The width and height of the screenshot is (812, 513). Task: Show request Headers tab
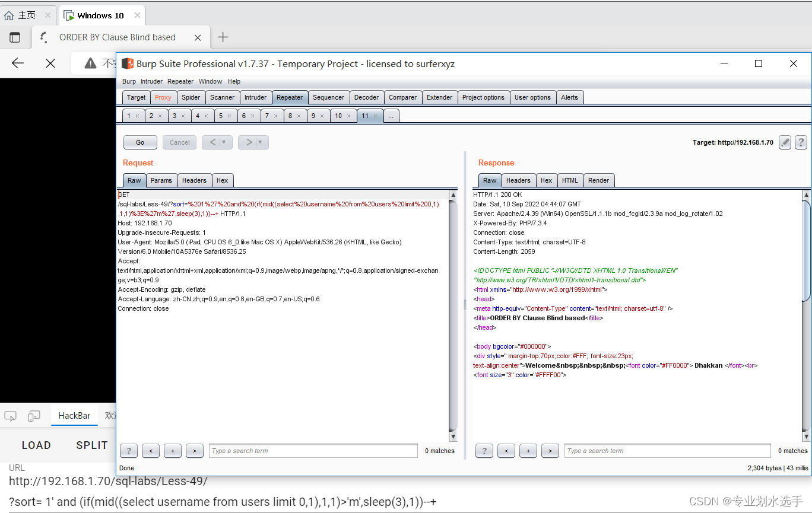point(194,180)
